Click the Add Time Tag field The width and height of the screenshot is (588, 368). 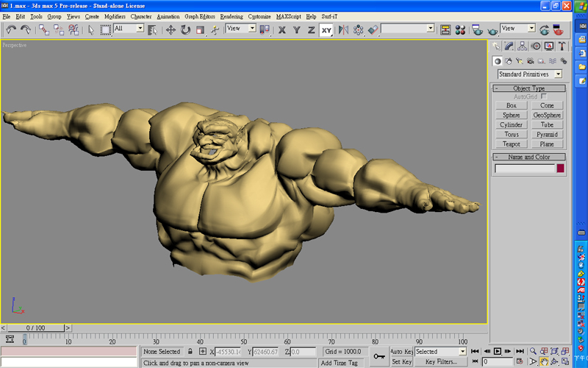click(342, 363)
